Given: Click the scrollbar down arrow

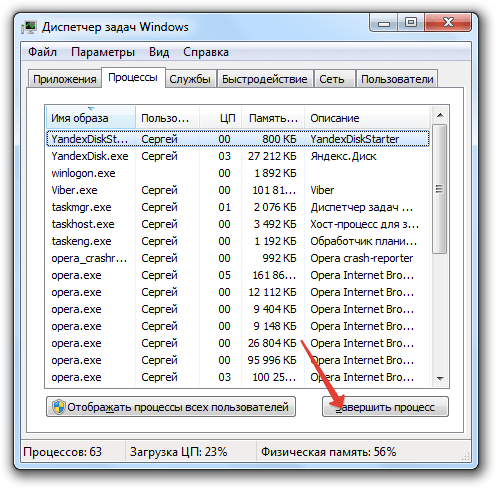Looking at the screenshot, I should point(440,378).
